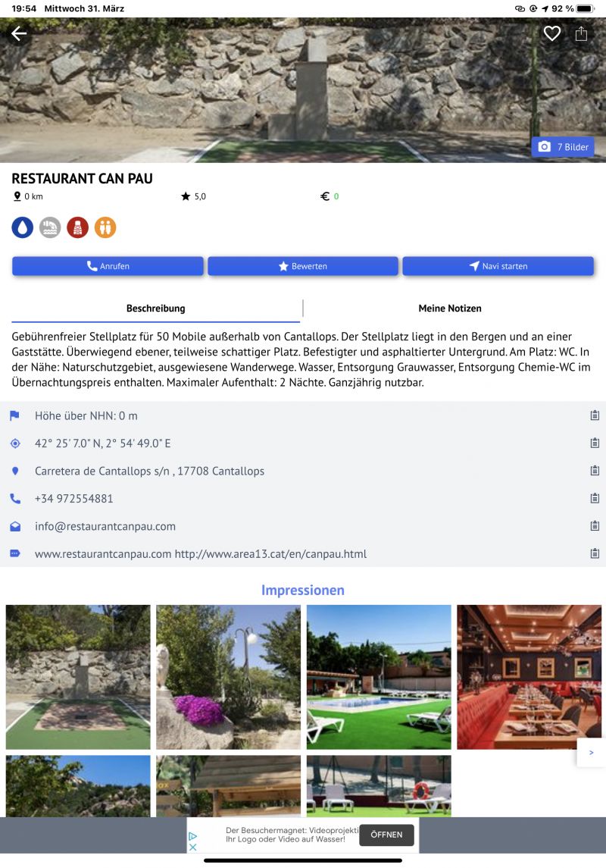Start navigation with Navi starten
Screen dimensions: 606x868
coord(498,266)
